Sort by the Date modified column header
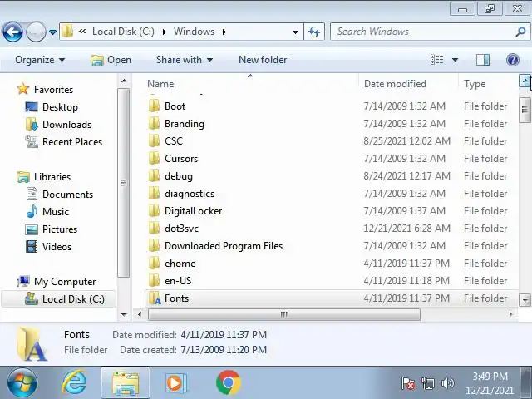 (395, 84)
